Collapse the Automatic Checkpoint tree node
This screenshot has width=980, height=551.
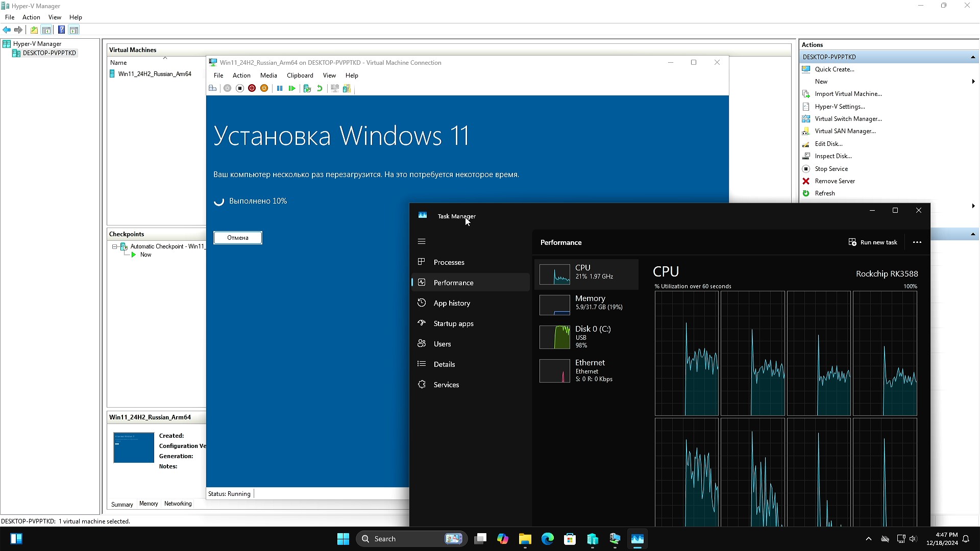tap(115, 246)
